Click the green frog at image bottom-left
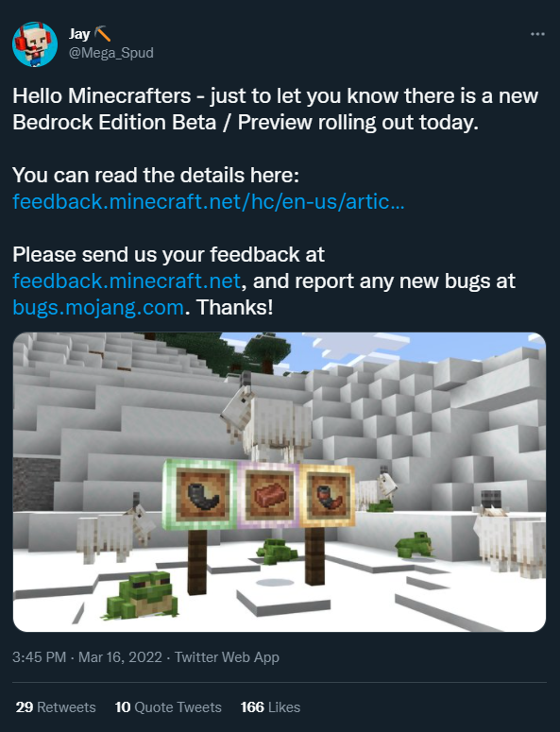Screen dimensions: 560x732 [143, 594]
